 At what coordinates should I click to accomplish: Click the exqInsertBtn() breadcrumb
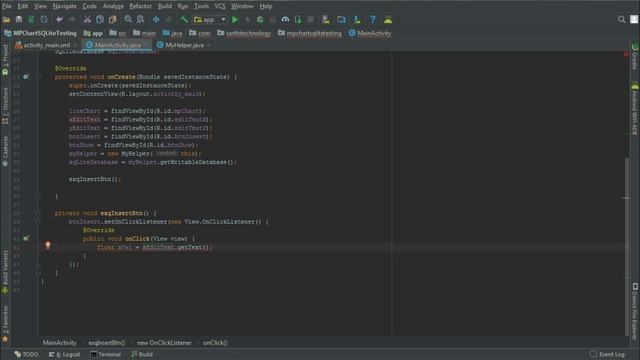tap(107, 342)
